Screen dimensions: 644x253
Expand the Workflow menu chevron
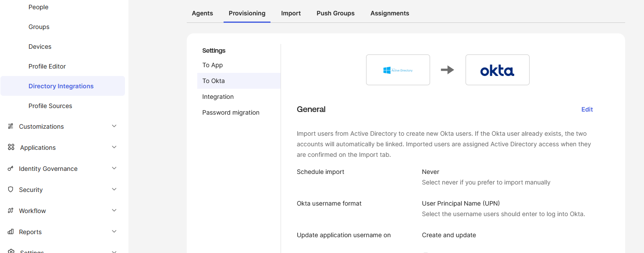[x=114, y=210]
